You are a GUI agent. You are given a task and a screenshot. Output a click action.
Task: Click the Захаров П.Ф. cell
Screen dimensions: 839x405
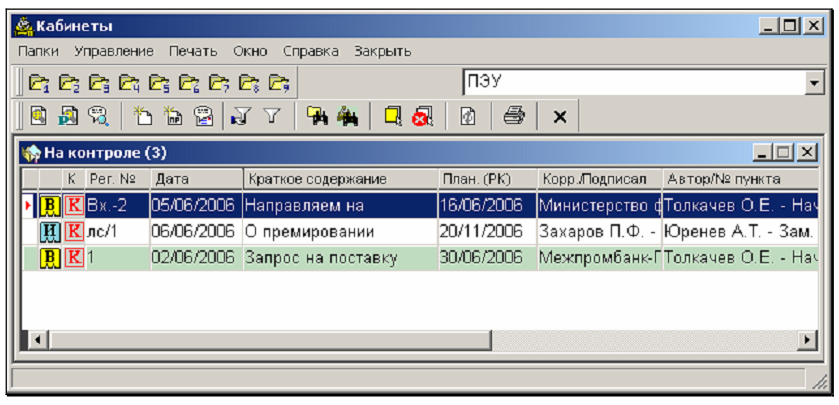coord(600,232)
